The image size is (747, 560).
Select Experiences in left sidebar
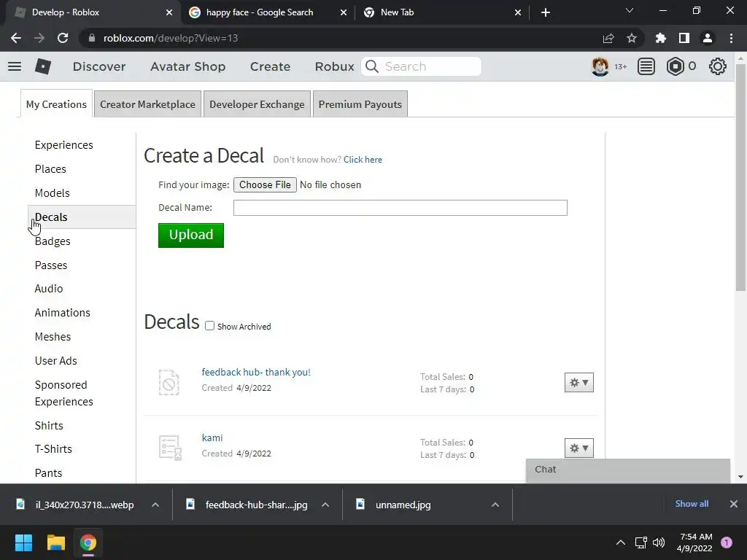(x=64, y=145)
